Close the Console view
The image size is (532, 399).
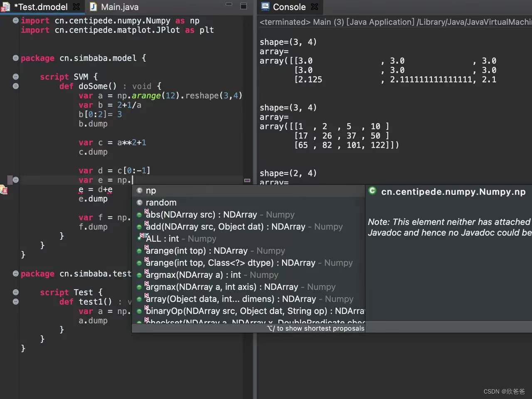315,7
